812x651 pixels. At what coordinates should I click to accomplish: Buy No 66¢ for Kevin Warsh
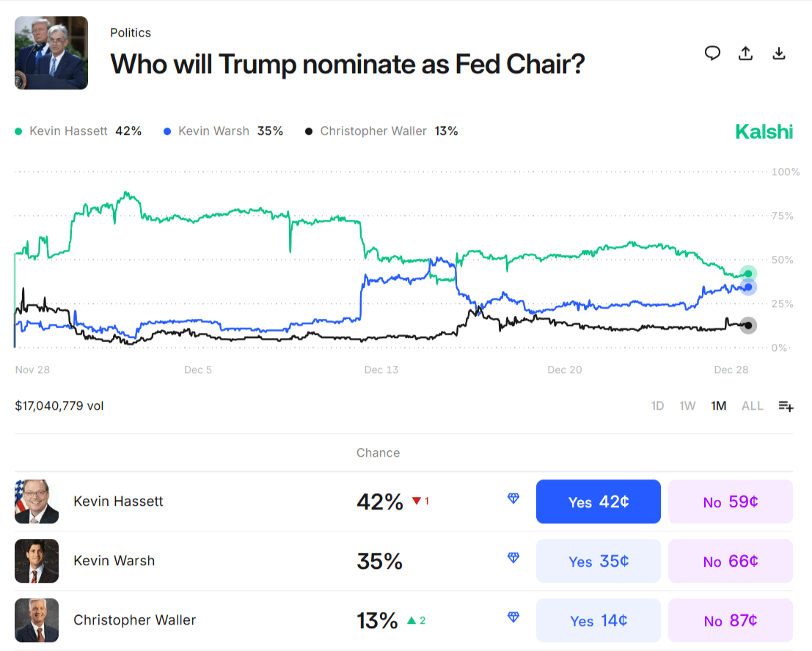point(730,562)
